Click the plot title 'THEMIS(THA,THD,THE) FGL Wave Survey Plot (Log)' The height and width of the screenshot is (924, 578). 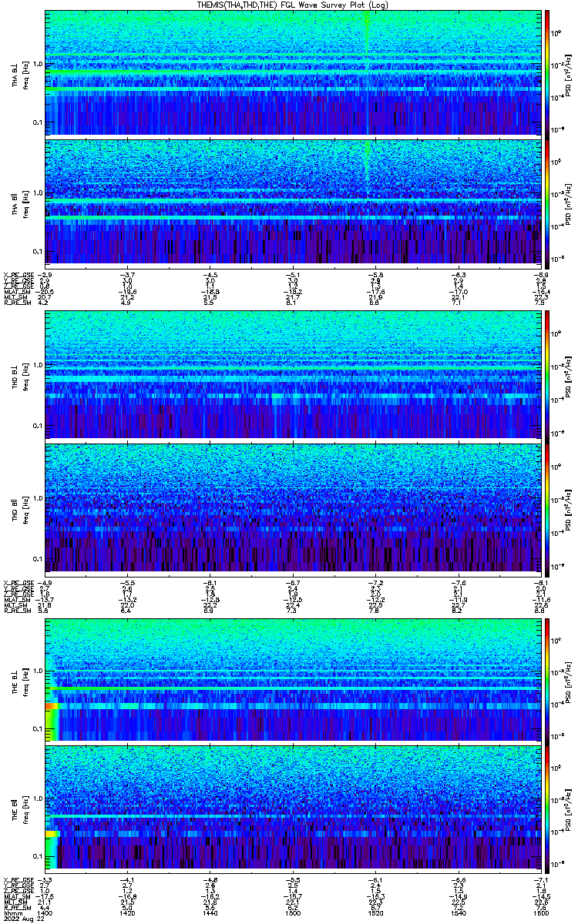click(294, 5)
